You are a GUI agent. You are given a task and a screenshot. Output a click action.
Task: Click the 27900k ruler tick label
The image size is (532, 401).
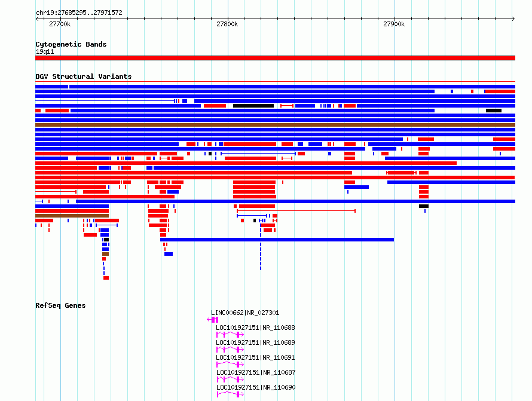394,24
